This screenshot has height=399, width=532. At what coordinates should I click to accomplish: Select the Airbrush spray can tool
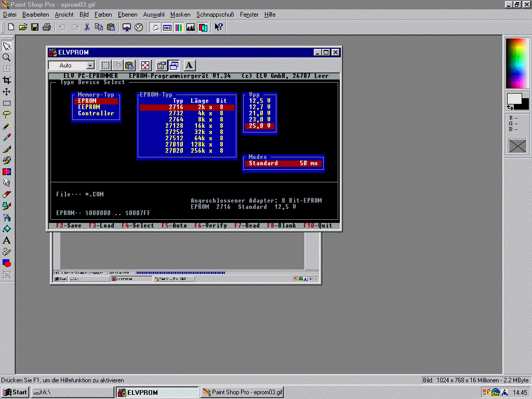(7, 217)
